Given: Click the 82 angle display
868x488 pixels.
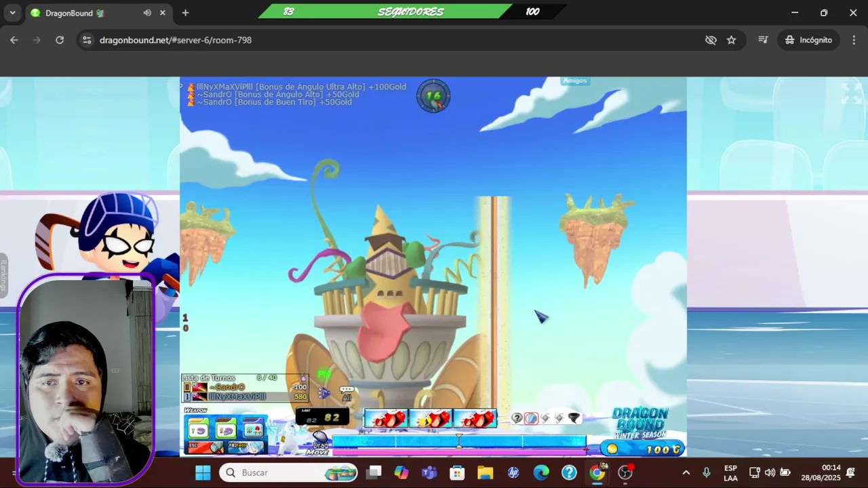Looking at the screenshot, I should pos(322,418).
